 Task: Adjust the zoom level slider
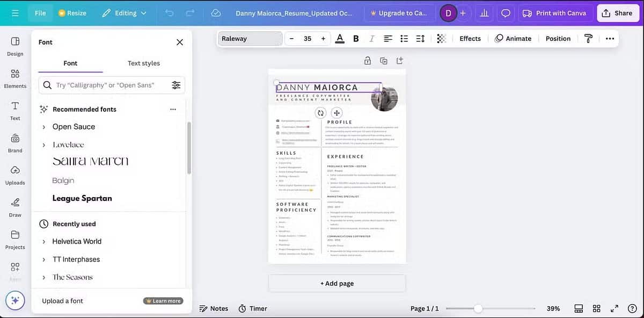point(478,308)
